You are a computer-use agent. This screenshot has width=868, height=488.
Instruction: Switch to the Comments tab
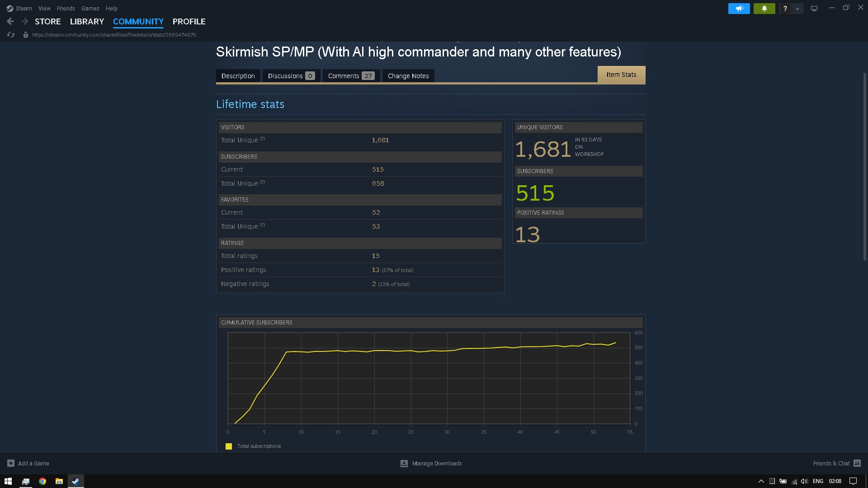351,76
